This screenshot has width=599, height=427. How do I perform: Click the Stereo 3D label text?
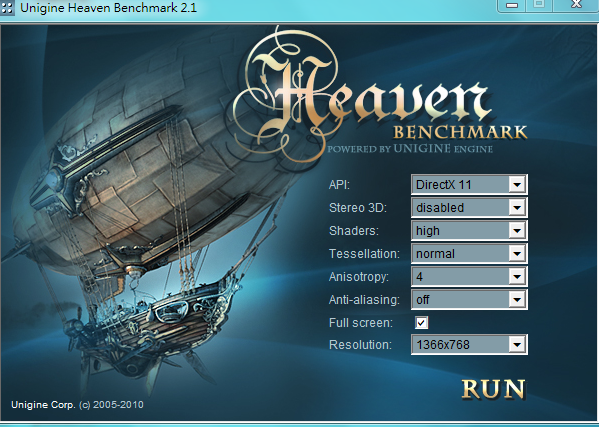click(x=358, y=208)
